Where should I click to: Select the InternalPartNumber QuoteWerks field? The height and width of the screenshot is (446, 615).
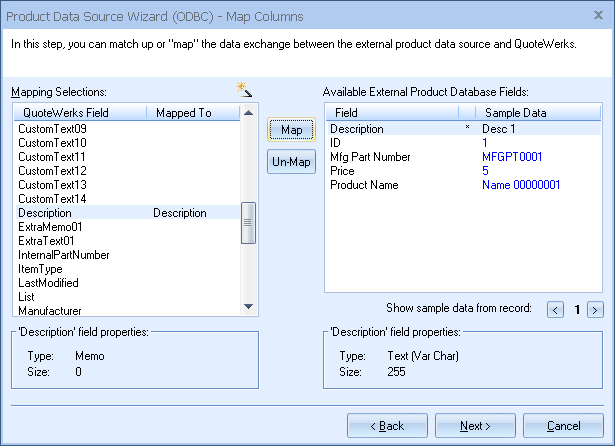64,255
